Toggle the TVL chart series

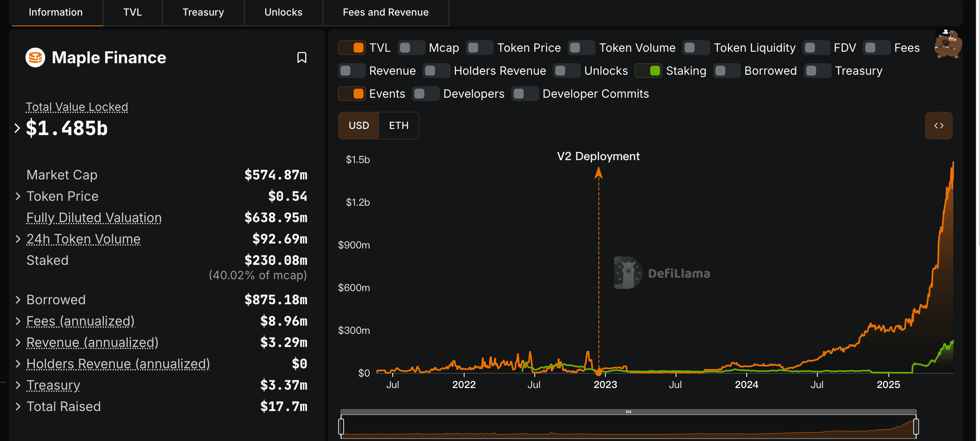point(352,48)
